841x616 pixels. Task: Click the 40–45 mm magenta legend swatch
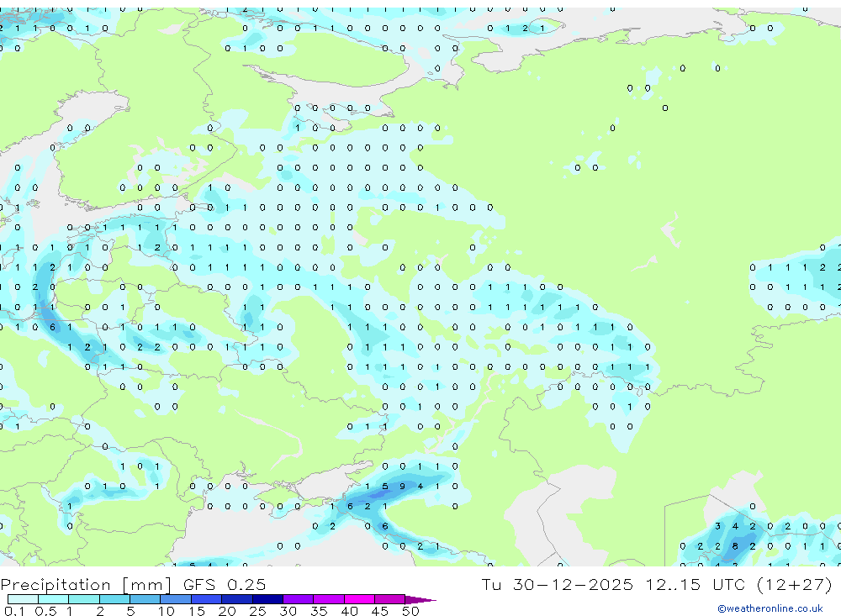[x=359, y=599]
